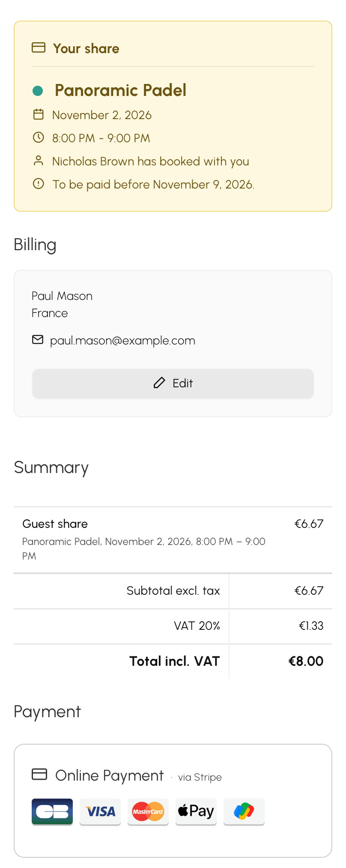
Task: Select the Visa payment logo
Action: coord(100,811)
